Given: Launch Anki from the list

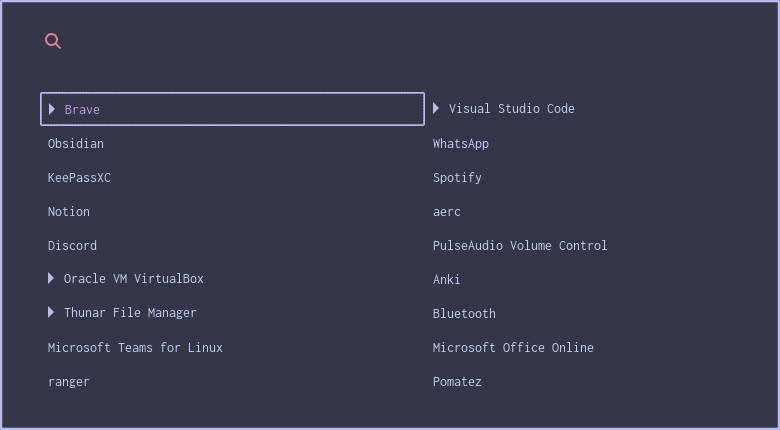Looking at the screenshot, I should point(447,280).
